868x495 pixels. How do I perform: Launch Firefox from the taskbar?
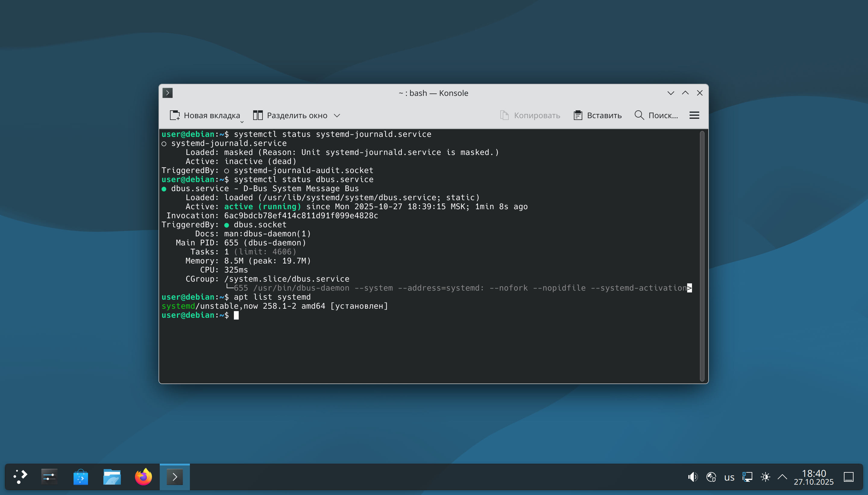[x=143, y=477]
